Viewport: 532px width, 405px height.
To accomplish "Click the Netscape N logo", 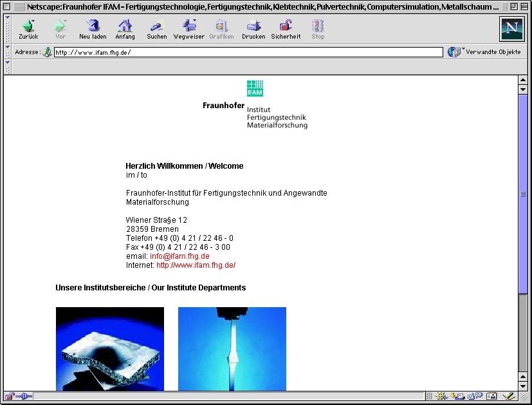I will 511,29.
